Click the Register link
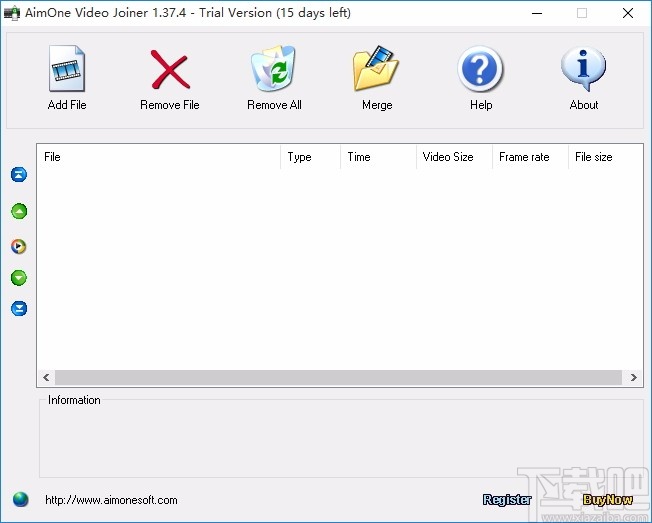The width and height of the screenshot is (652, 523). coord(507,500)
